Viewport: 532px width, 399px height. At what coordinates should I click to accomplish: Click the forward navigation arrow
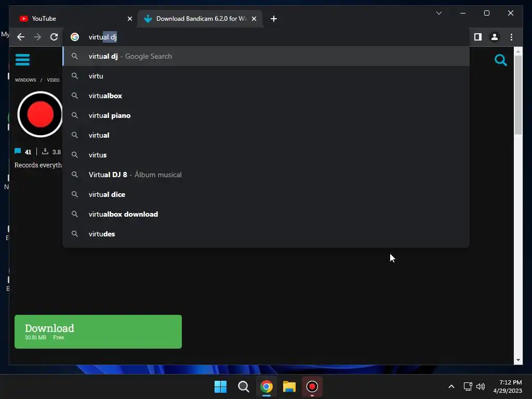click(x=37, y=37)
